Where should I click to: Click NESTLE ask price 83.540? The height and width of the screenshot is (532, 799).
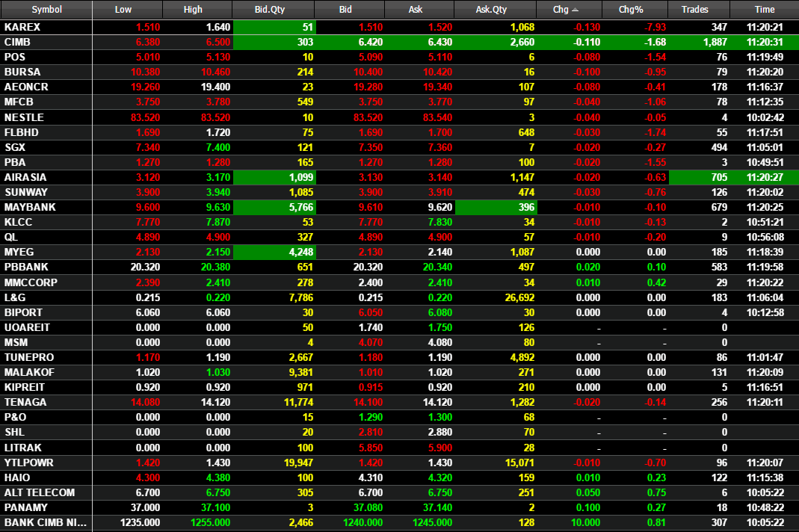[x=438, y=117]
